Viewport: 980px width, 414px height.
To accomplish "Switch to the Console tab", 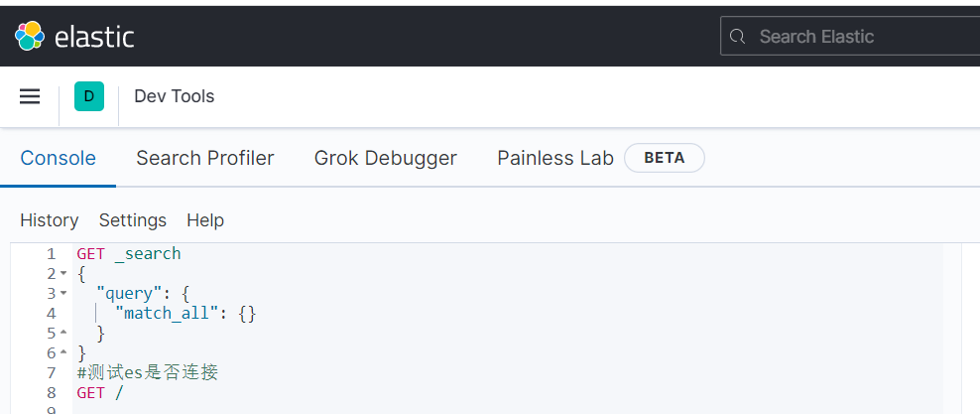I will click(58, 158).
